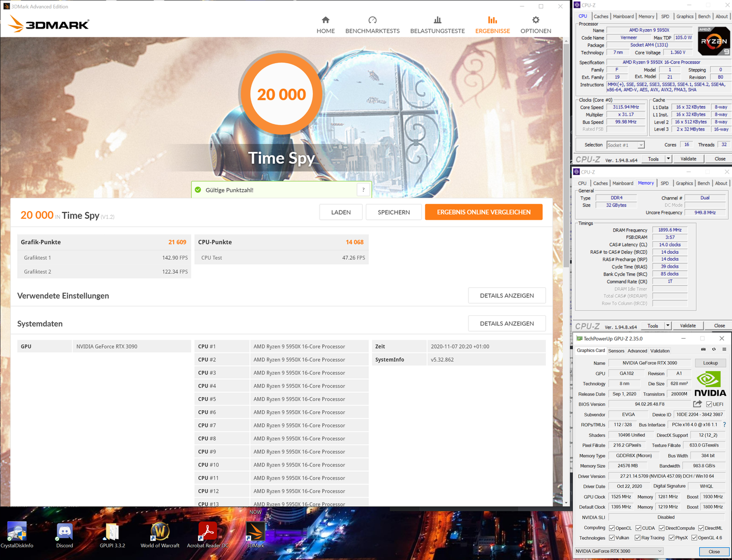The image size is (732, 560).
Task: Click LADEN button
Action: coord(341,212)
